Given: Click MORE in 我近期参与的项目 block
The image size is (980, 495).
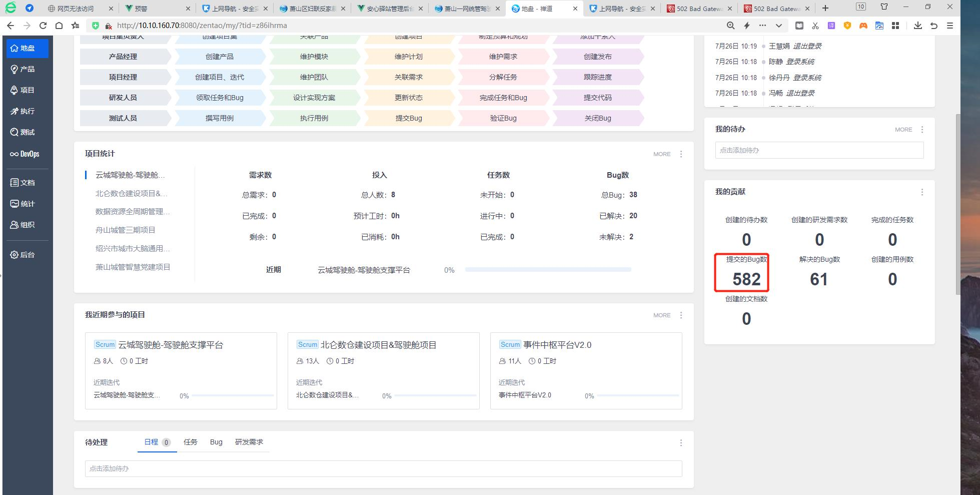Looking at the screenshot, I should click(661, 315).
